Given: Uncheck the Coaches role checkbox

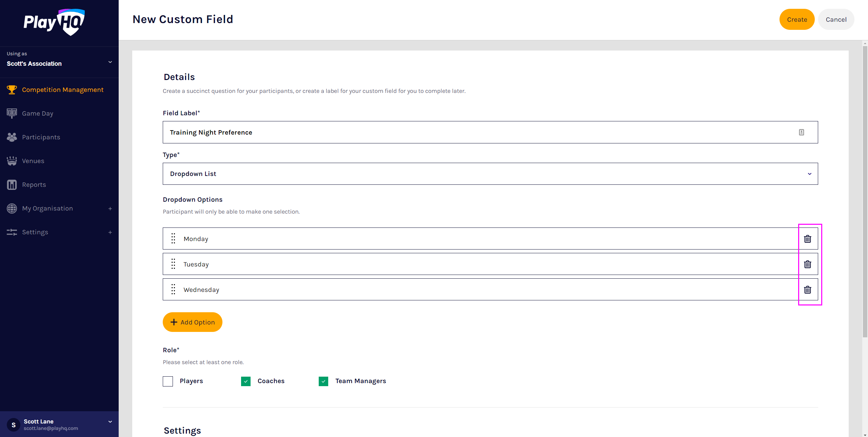Looking at the screenshot, I should [246, 381].
